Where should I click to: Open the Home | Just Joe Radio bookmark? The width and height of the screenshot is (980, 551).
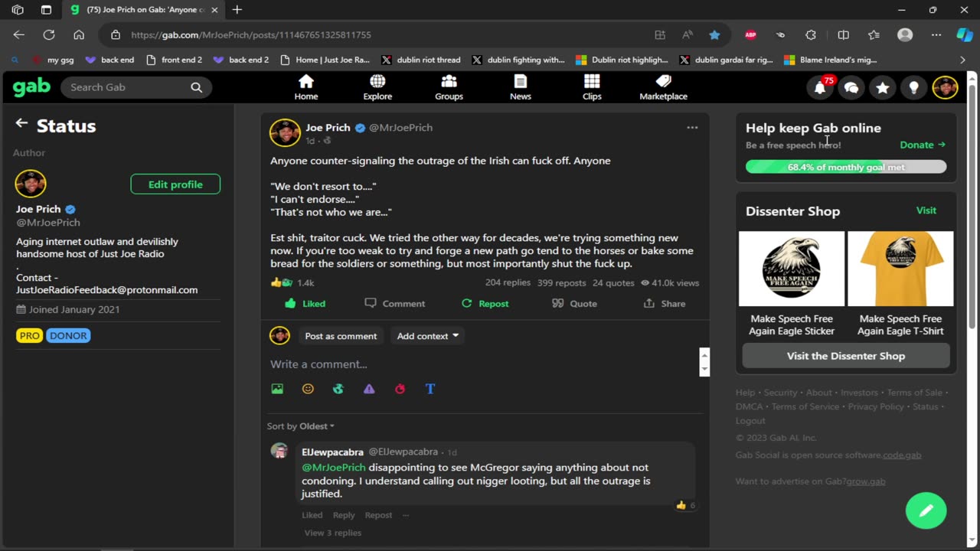(325, 60)
